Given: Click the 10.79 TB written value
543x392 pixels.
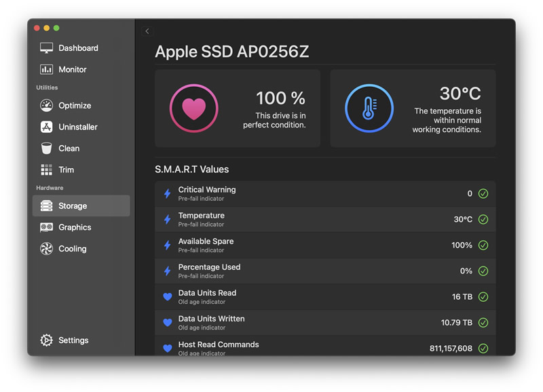Looking at the screenshot, I should pyautogui.click(x=457, y=323).
